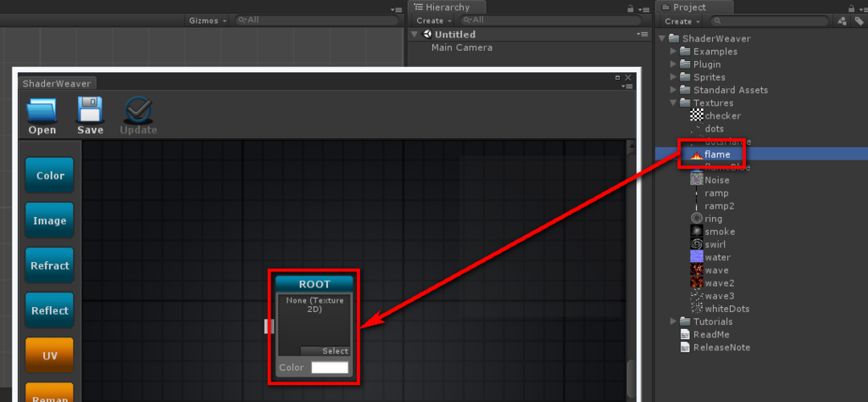
Task: Open the Scene view panel options menu
Action: click(396, 9)
